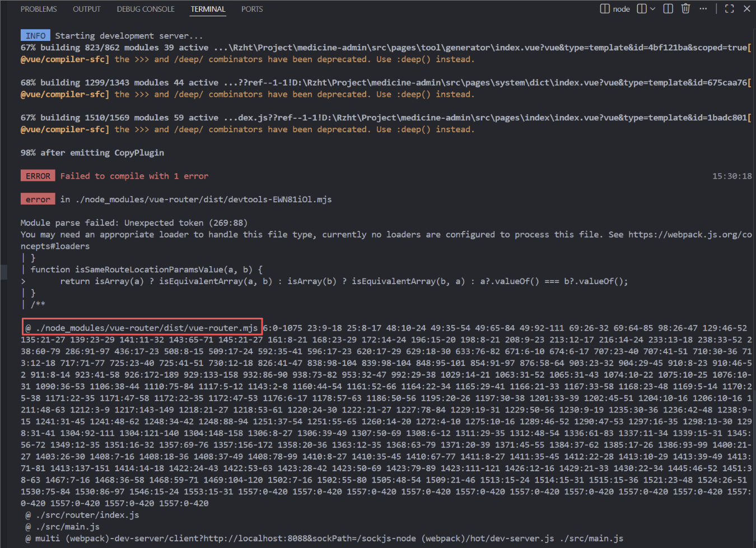The image size is (756, 548).
Task: Click 'Failed to compile with 1 error' message
Action: pos(134,176)
